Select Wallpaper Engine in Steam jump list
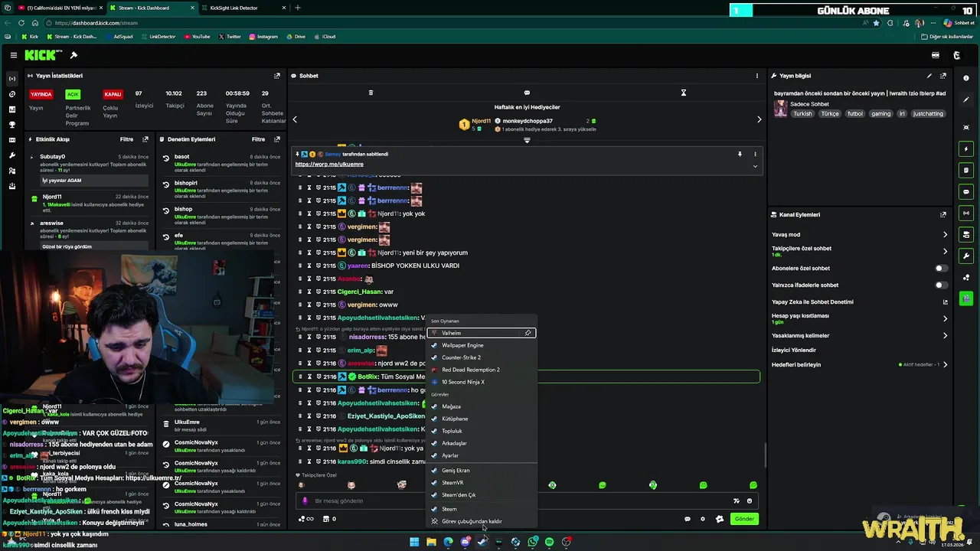This screenshot has width=980, height=551. (482, 345)
